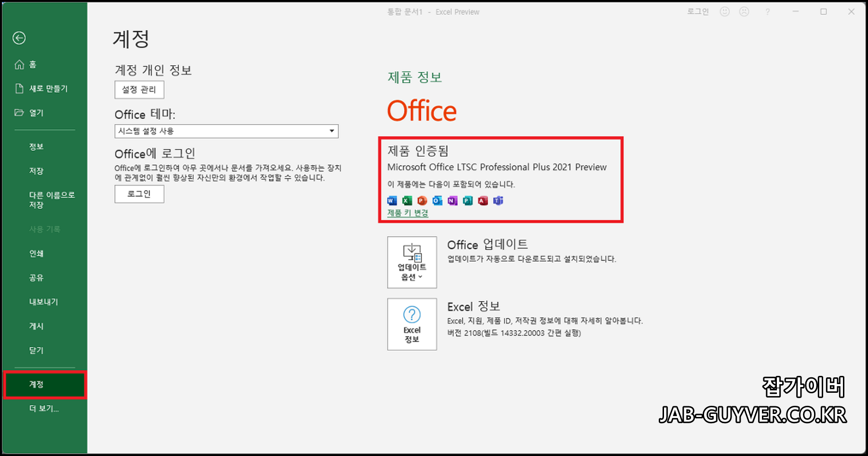Viewport: 868px width, 456px height.
Task: Select the 계정 menu item
Action: pyautogui.click(x=36, y=384)
